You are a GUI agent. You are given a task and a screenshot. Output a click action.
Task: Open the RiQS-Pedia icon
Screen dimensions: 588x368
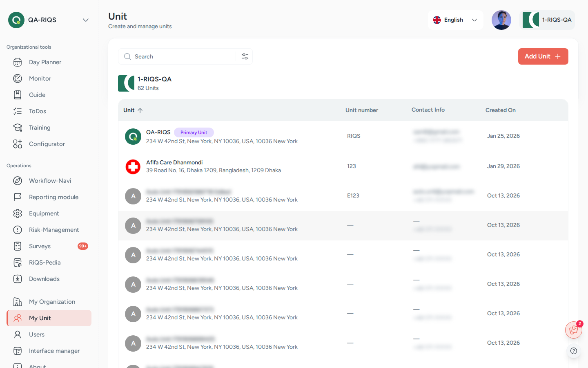click(18, 263)
